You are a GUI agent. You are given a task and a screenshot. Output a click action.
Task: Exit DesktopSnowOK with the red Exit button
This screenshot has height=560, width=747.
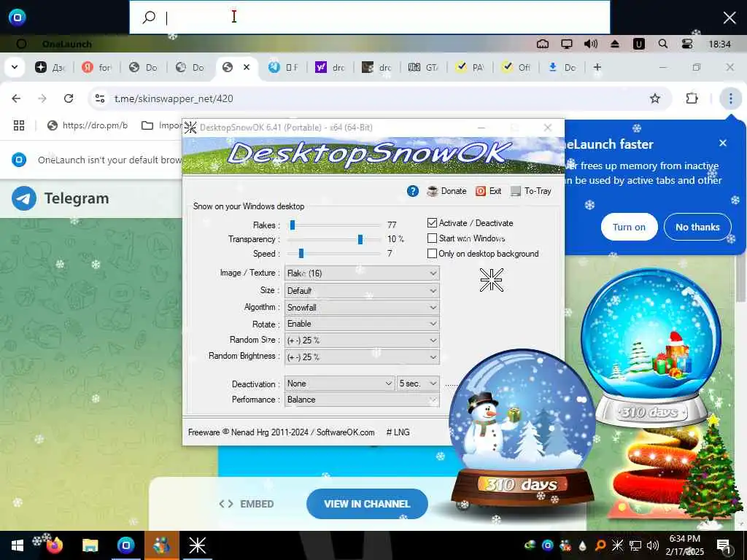pos(488,191)
